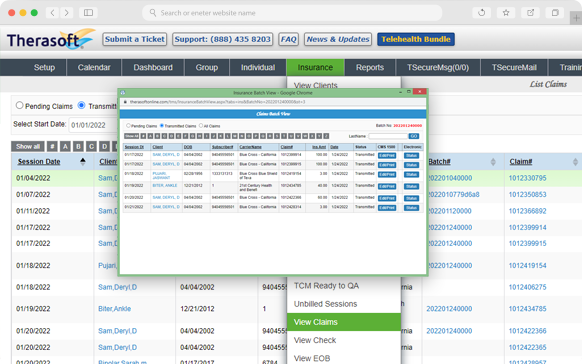Sort popup table by CarrierName header
Viewport: 582px width, 364px height.
(251, 147)
